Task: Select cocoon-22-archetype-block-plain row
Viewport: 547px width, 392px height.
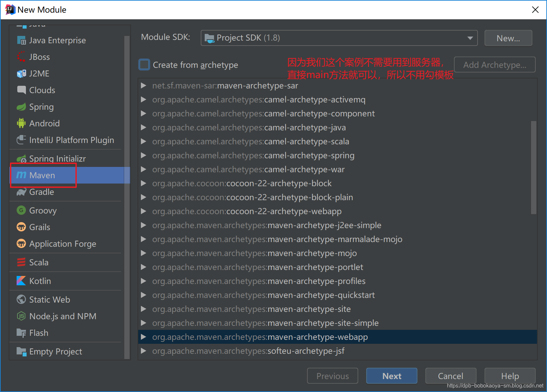Action: coord(337,197)
